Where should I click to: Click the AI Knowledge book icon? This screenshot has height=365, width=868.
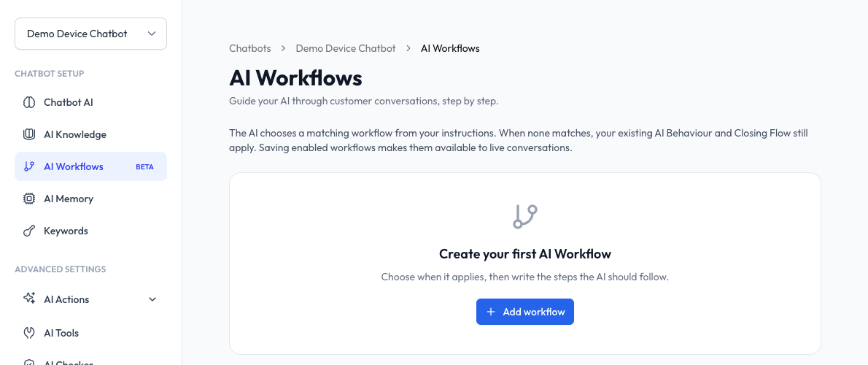pyautogui.click(x=28, y=134)
